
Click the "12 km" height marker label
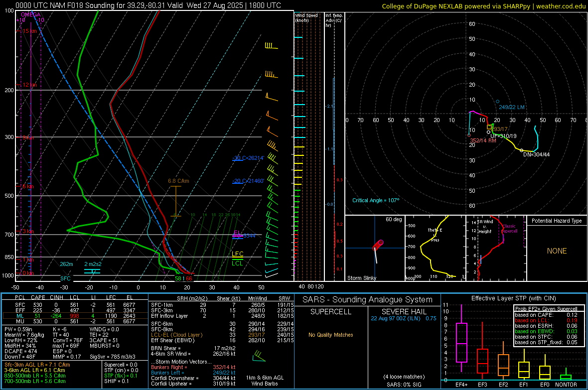[29, 85]
